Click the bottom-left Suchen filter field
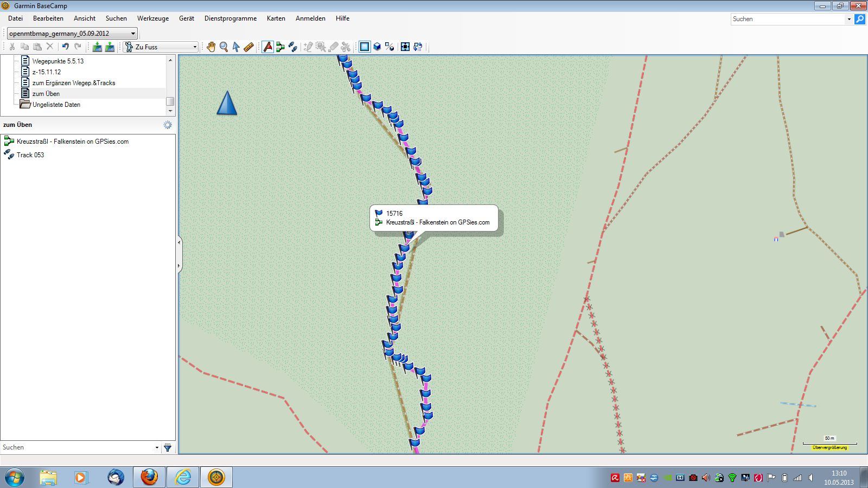The image size is (868, 488). coord(77,448)
